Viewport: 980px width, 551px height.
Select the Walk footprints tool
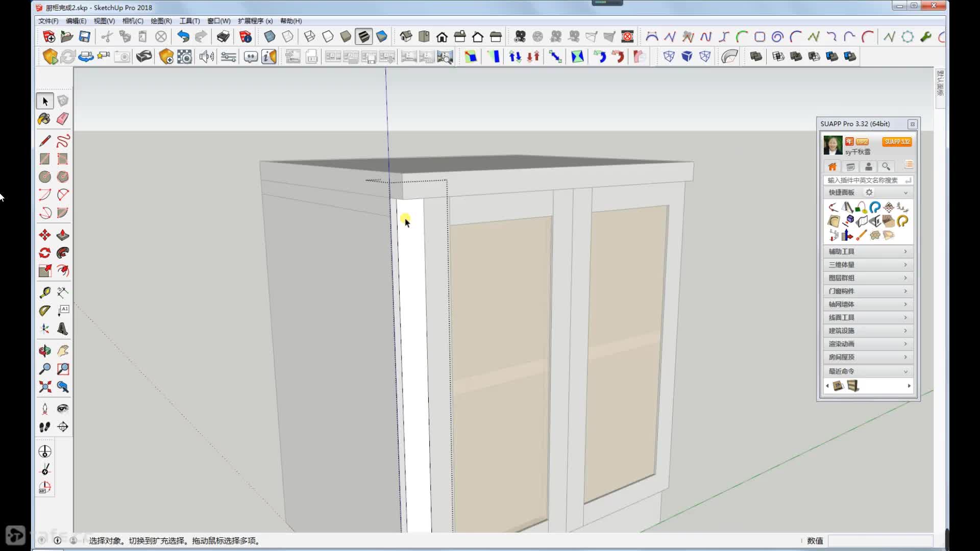[45, 427]
